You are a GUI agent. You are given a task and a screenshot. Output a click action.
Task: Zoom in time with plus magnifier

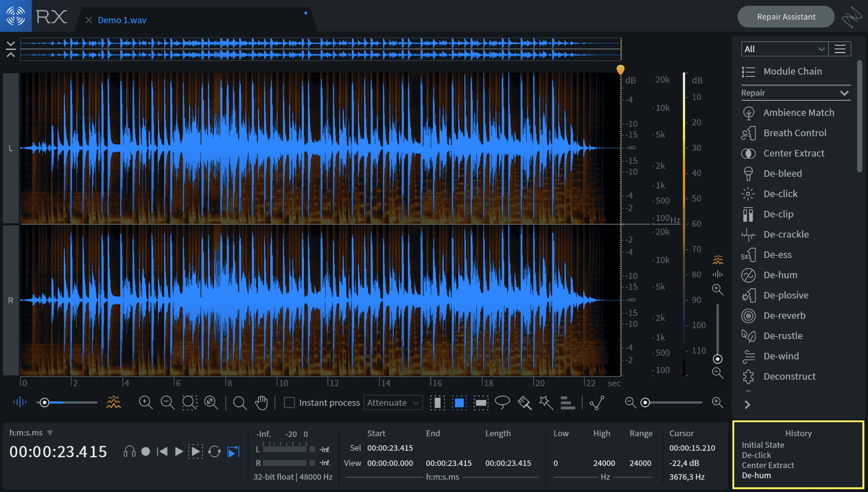pyautogui.click(x=717, y=403)
